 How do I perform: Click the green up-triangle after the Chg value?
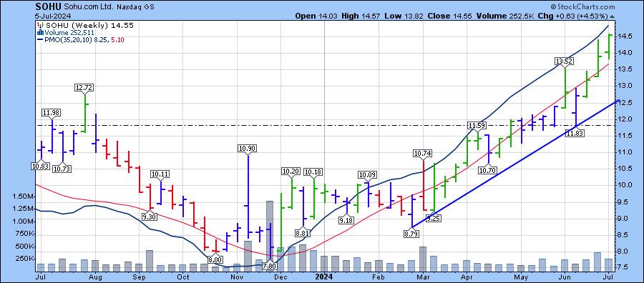[x=613, y=16]
